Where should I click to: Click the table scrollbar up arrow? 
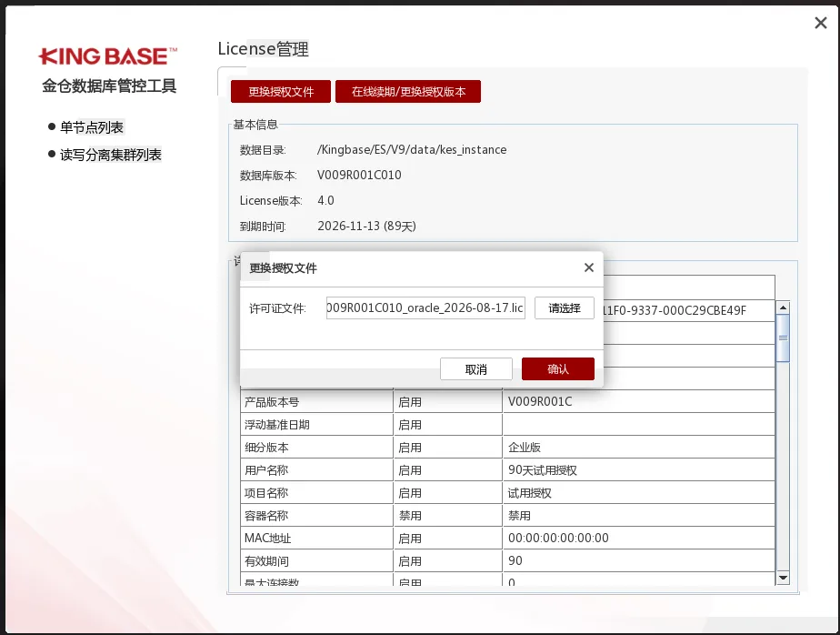pos(783,307)
